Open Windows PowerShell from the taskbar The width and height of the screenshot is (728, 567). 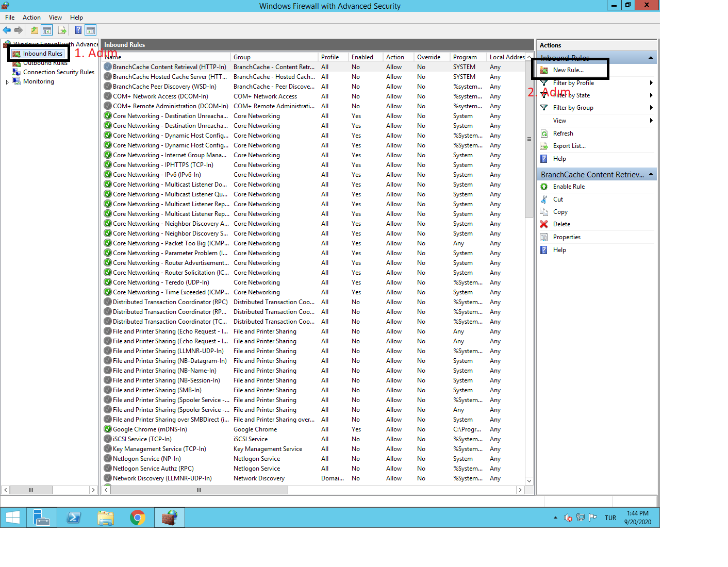coord(74,518)
